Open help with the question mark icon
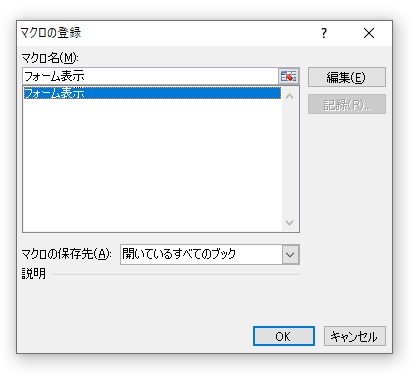 click(324, 33)
